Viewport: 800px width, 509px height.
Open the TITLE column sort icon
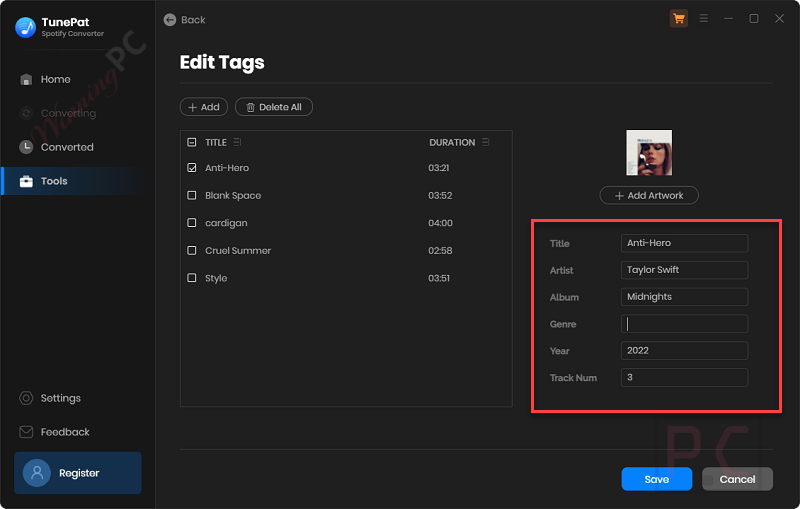coord(237,142)
